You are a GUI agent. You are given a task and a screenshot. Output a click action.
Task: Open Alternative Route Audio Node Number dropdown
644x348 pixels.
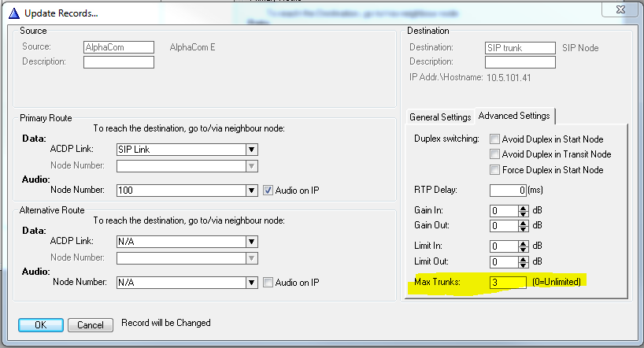[x=252, y=283]
